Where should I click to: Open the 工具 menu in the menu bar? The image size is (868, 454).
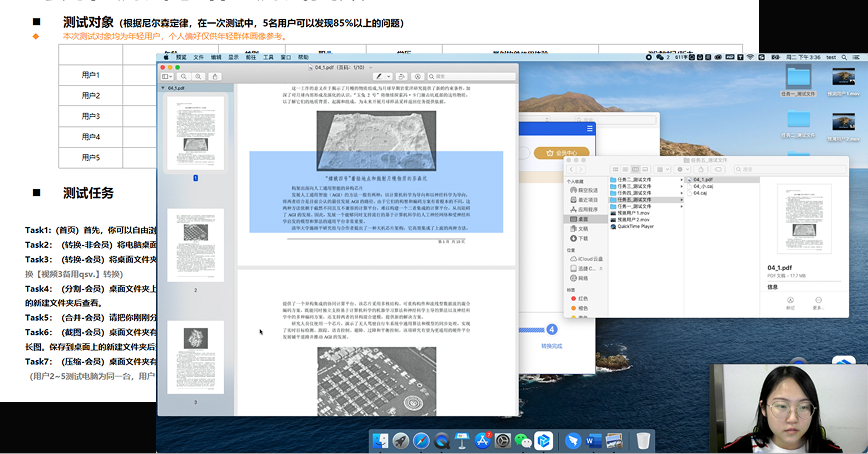click(x=268, y=57)
